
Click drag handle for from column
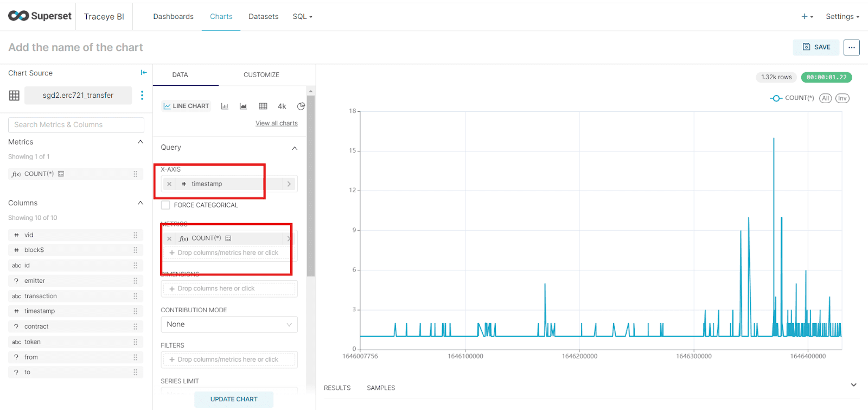tap(136, 357)
